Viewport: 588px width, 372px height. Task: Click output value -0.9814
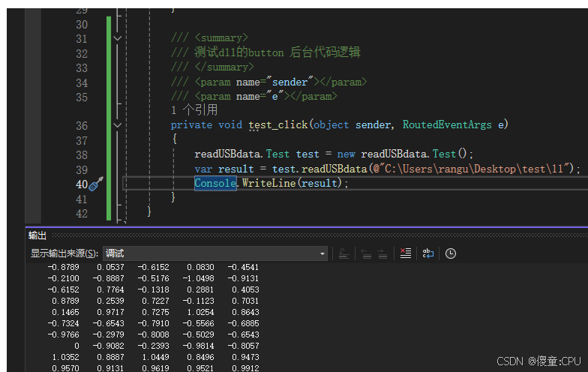(198, 346)
